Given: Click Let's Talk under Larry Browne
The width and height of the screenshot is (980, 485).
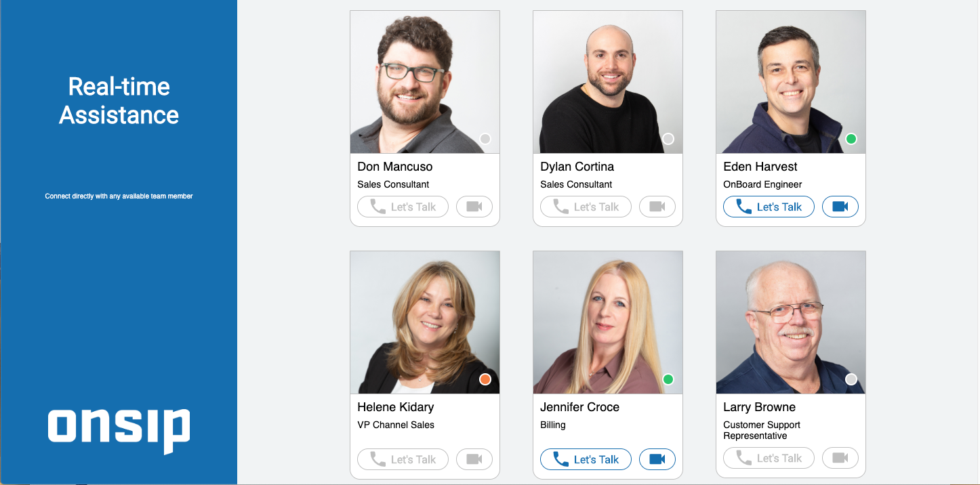Looking at the screenshot, I should 769,458.
